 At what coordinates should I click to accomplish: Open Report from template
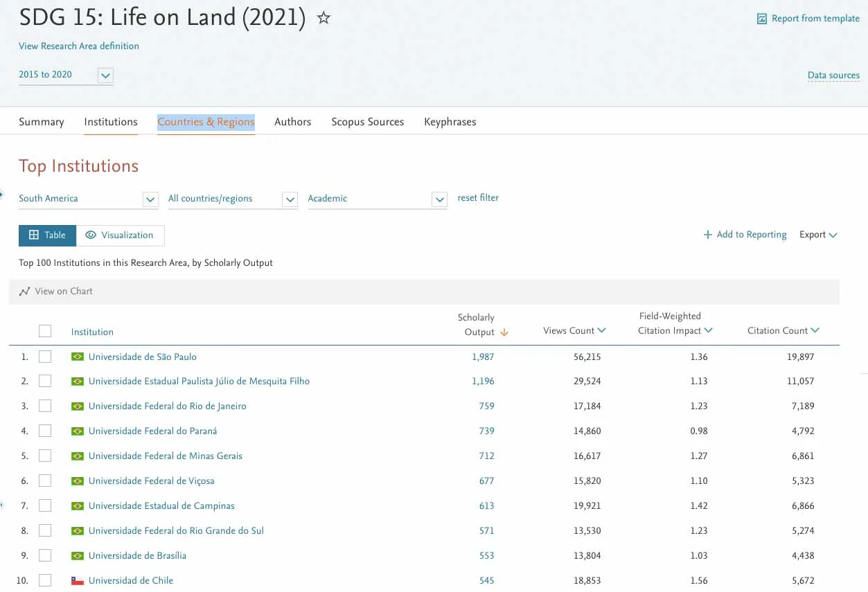pos(808,19)
